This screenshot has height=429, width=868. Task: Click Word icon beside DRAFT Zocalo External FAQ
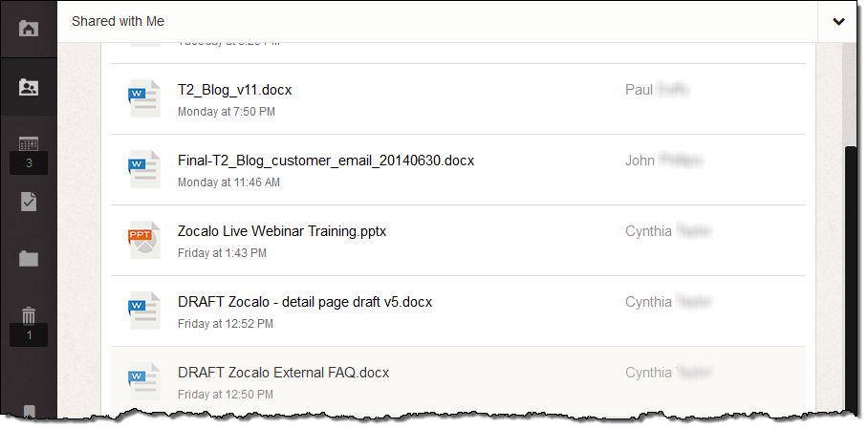(143, 381)
